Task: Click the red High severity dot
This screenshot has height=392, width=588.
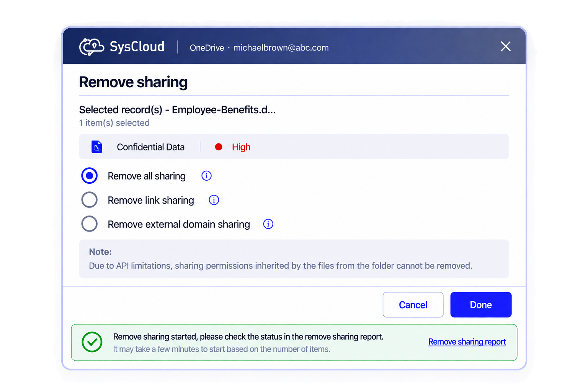Action: pyautogui.click(x=219, y=147)
